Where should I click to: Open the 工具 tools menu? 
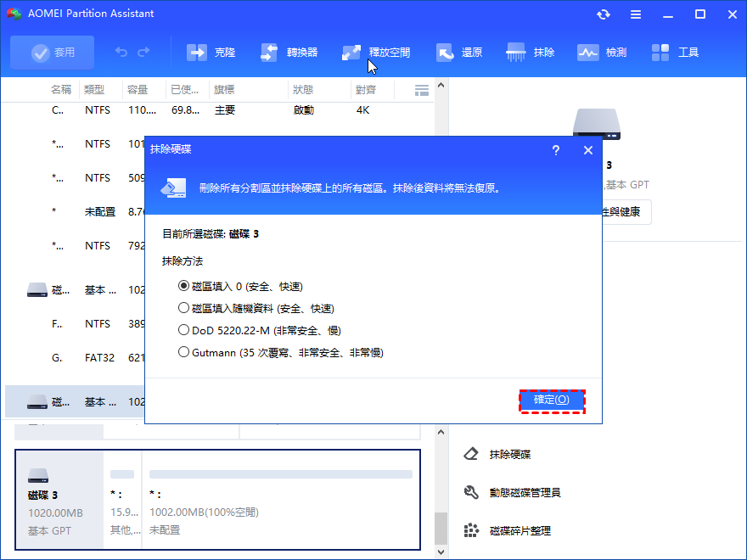tap(675, 53)
